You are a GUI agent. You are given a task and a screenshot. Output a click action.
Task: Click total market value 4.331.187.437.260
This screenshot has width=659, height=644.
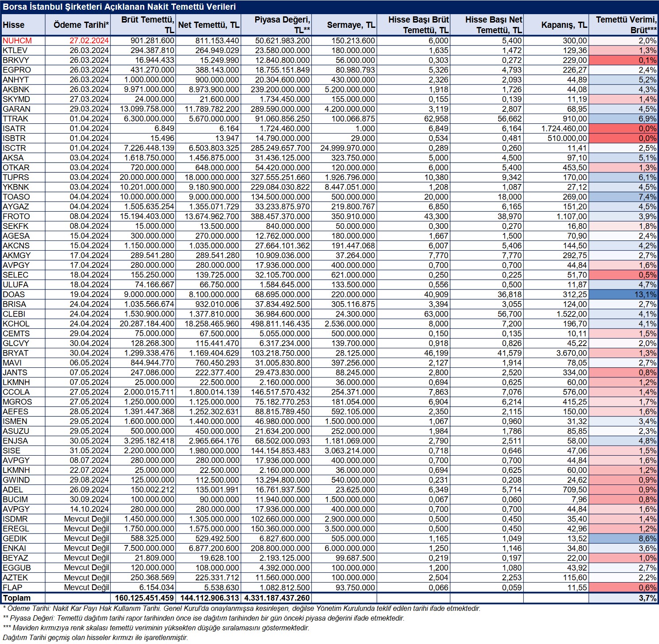(277, 598)
